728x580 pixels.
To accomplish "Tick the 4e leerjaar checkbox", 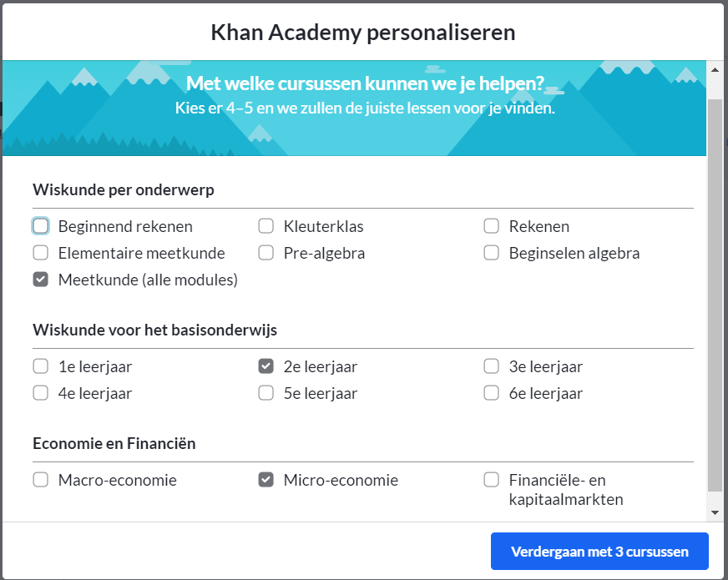I will 40,393.
